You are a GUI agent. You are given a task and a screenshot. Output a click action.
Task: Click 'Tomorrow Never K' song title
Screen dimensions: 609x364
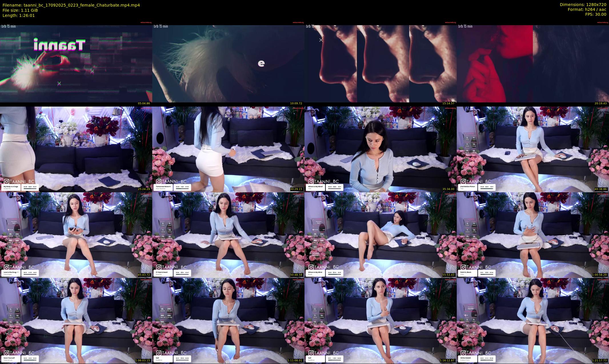(x=163, y=186)
